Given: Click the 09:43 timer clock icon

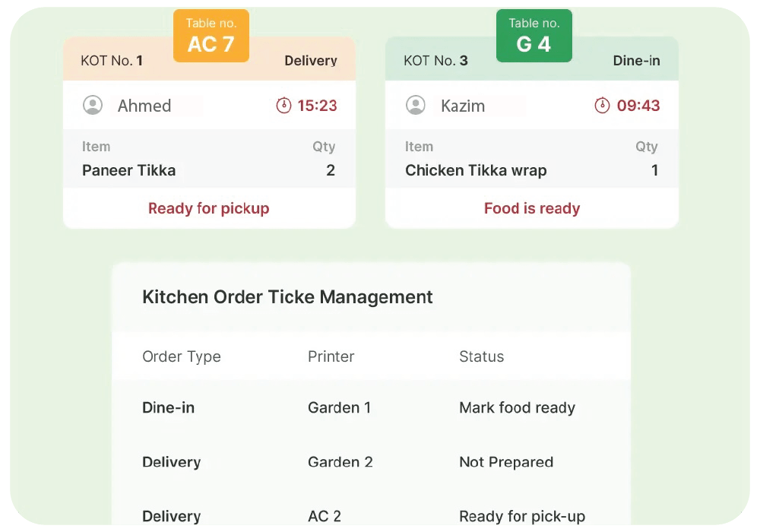Looking at the screenshot, I should point(602,106).
